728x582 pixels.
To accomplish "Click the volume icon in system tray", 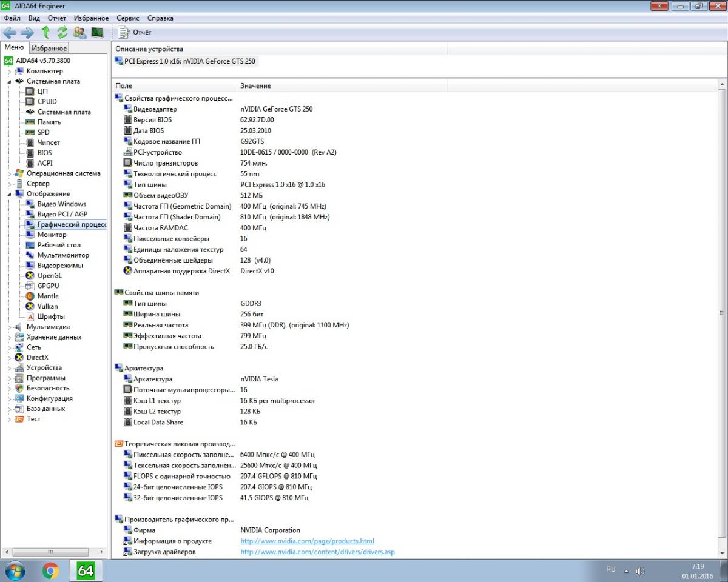I will click(x=640, y=570).
